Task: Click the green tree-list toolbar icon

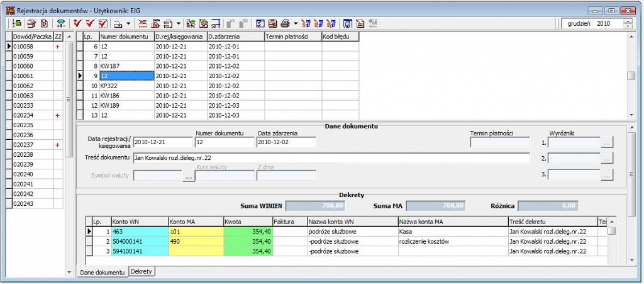Action: click(191, 23)
